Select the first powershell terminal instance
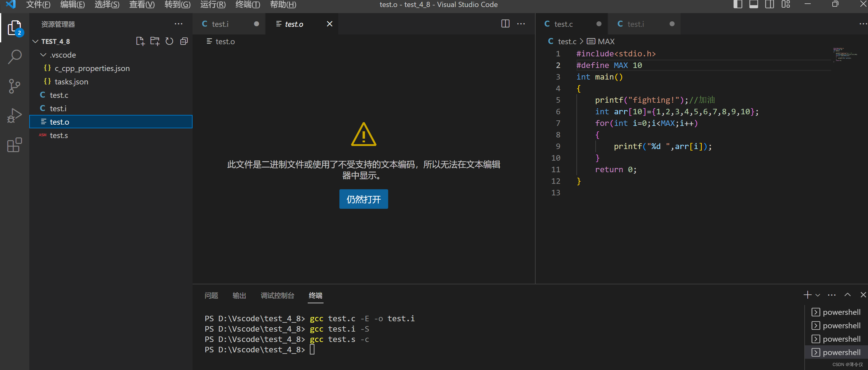Viewport: 868px width, 370px height. click(x=836, y=312)
